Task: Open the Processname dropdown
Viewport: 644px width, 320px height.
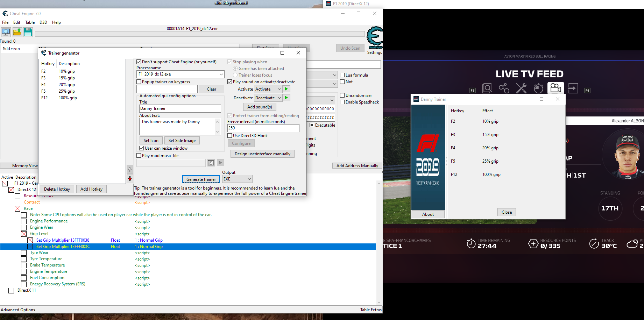Action: (221, 74)
